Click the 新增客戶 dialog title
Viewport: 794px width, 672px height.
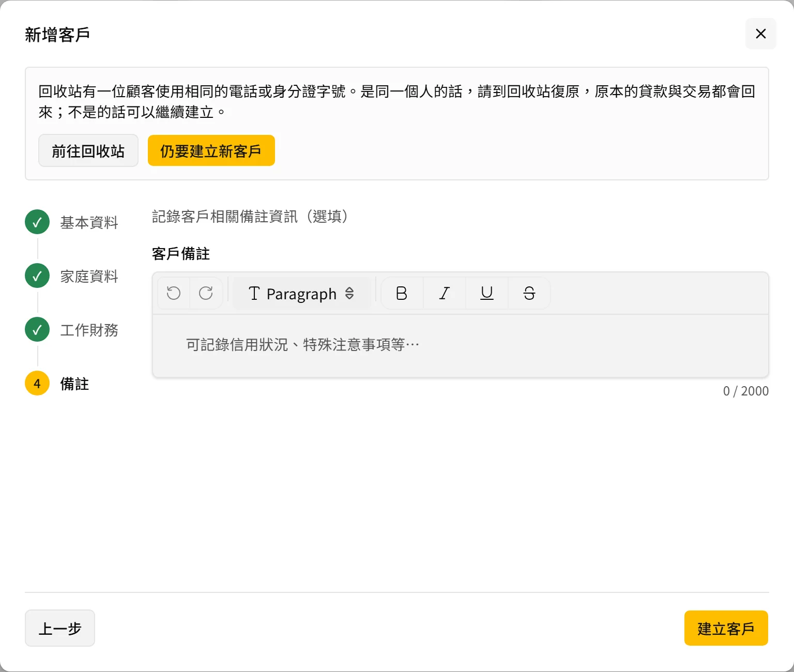coord(57,35)
